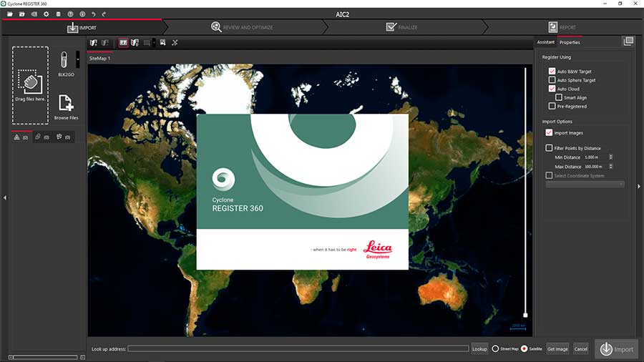The width and height of the screenshot is (644, 362).
Task: Open the paperclip links tab
Action: click(42, 137)
